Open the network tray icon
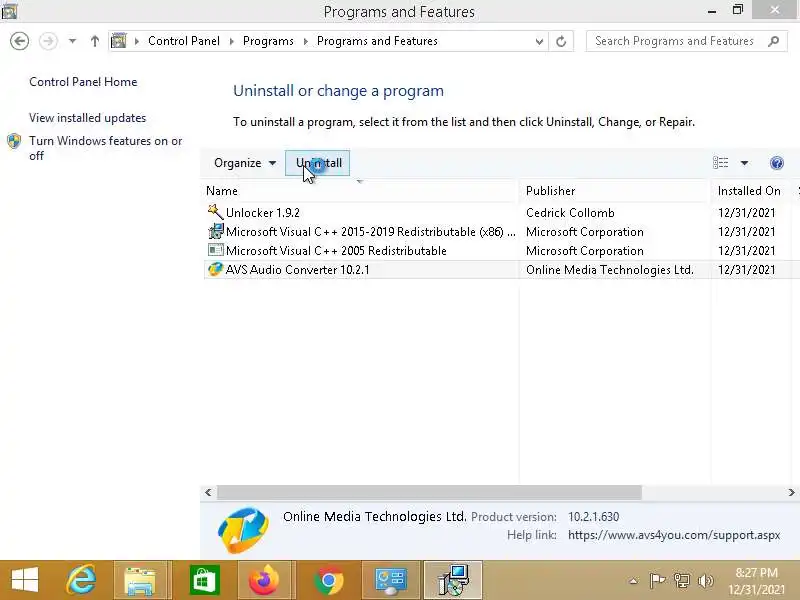This screenshot has height=600, width=800. (682, 581)
